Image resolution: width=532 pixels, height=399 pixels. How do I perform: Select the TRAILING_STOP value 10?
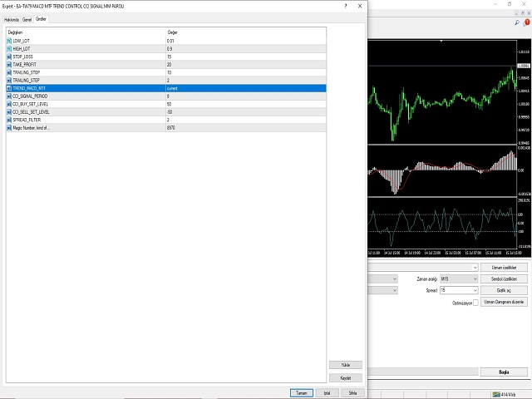click(170, 72)
